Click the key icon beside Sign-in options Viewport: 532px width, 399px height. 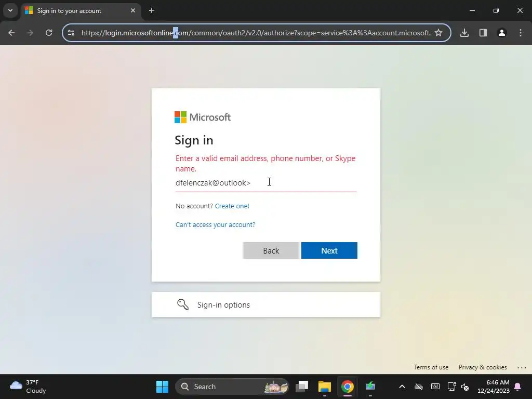tap(183, 304)
